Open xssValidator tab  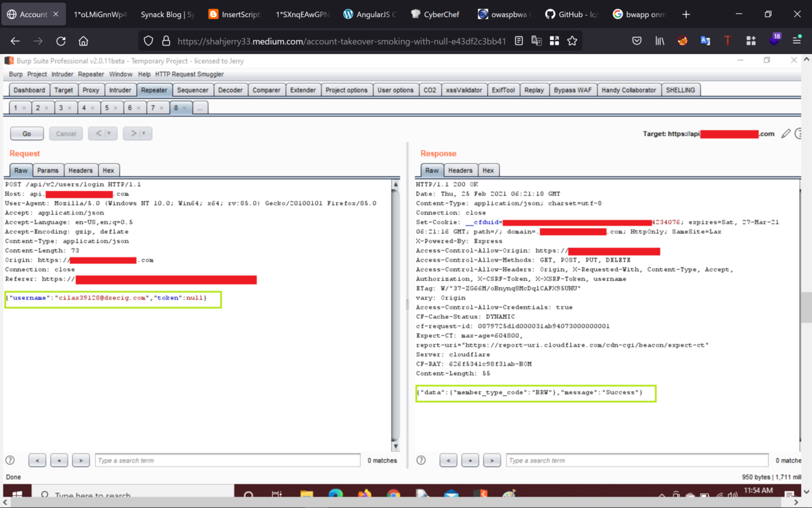(464, 90)
